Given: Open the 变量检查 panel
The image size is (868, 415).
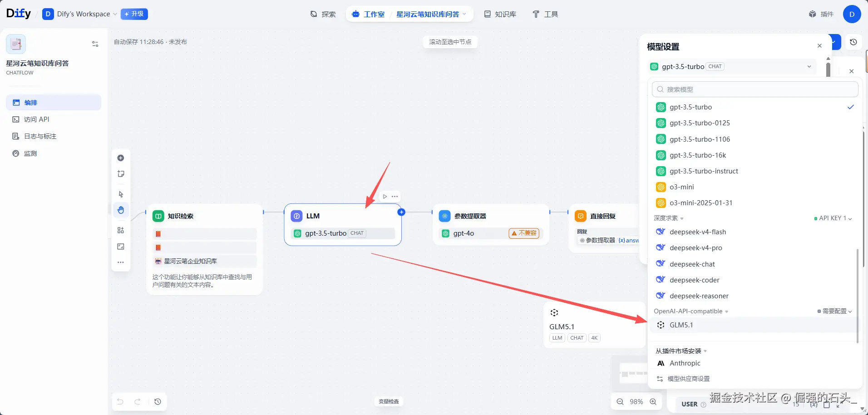Looking at the screenshot, I should pos(389,401).
